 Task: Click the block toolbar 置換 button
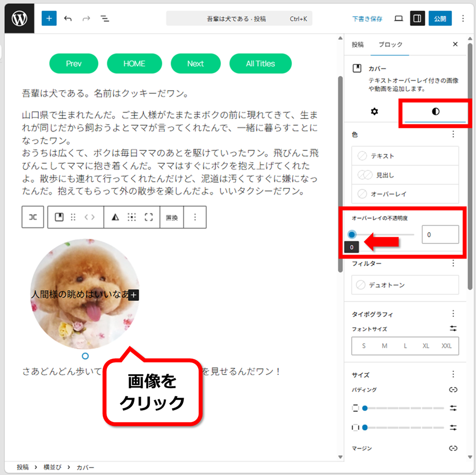[171, 217]
